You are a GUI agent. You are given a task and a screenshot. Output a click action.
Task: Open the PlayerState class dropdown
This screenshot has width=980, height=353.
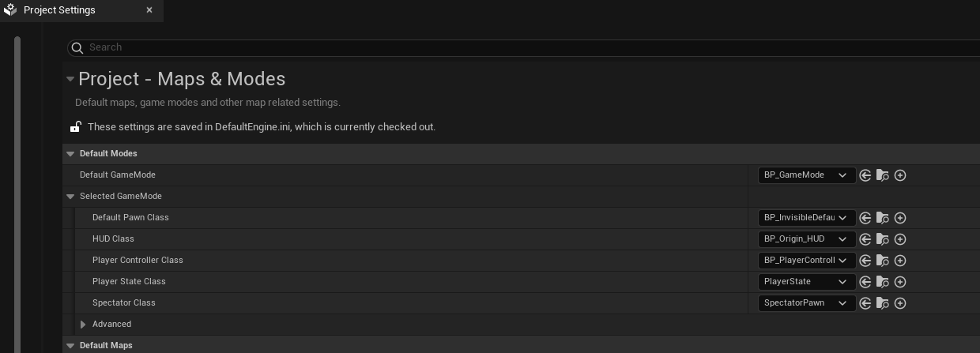click(806, 282)
